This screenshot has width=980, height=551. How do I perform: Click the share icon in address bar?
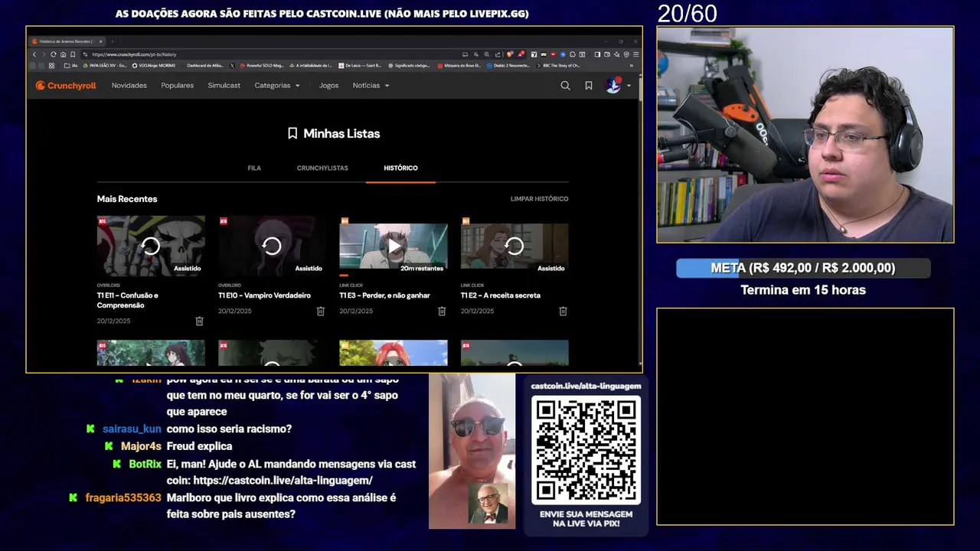(x=498, y=54)
